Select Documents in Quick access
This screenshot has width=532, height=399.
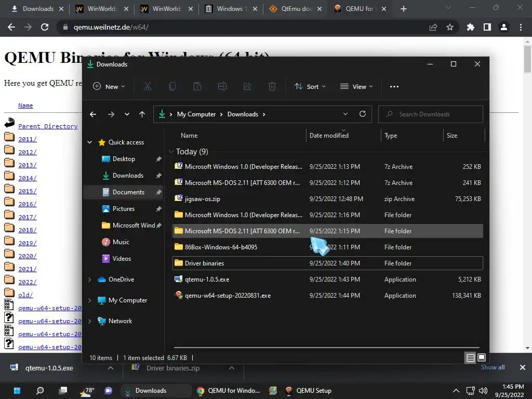tap(124, 192)
